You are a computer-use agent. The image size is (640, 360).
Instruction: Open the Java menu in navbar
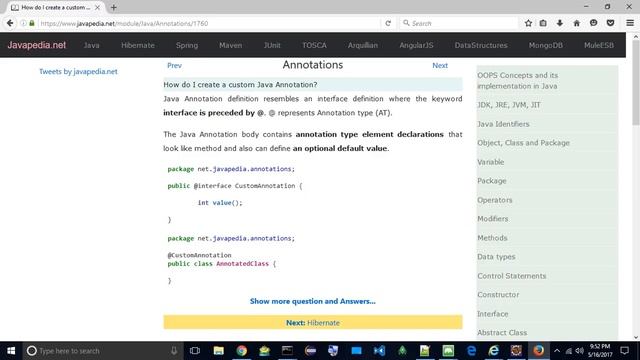click(91, 45)
